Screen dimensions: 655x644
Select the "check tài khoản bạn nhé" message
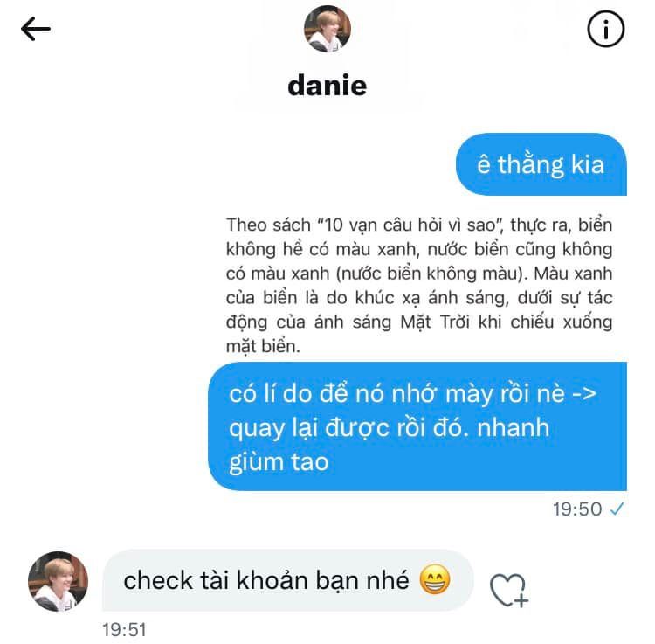pos(288,580)
